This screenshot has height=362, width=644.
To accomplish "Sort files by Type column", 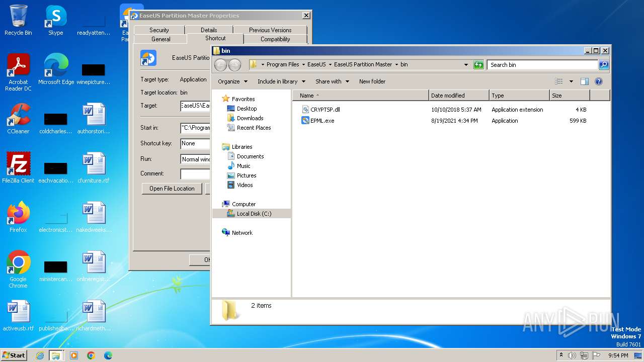I will tap(519, 96).
